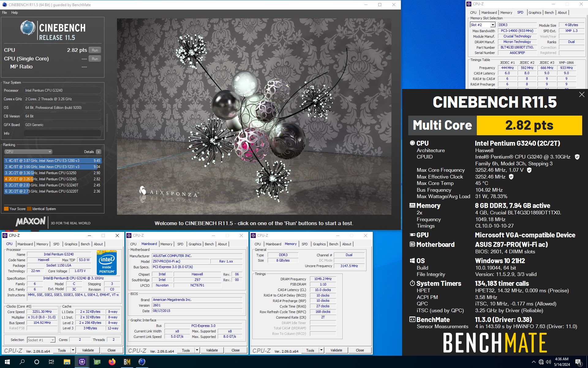Open CPU-Z purple chip taskbar icon

click(x=82, y=362)
